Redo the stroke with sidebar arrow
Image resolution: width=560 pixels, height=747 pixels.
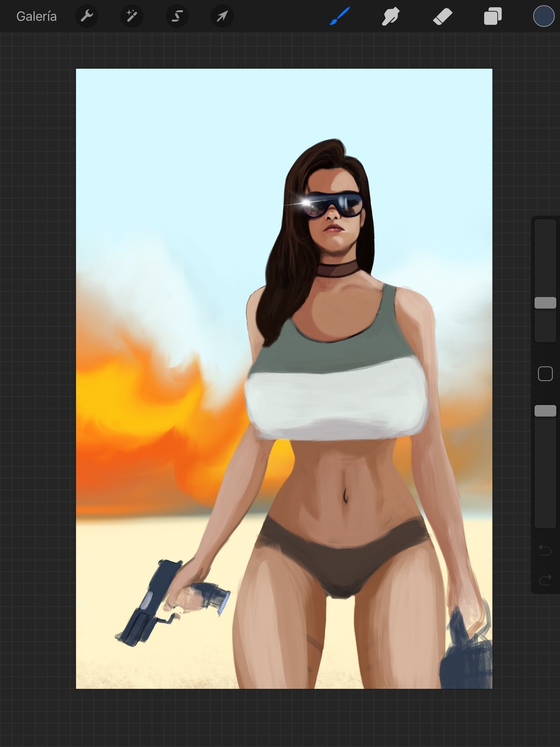[x=545, y=580]
